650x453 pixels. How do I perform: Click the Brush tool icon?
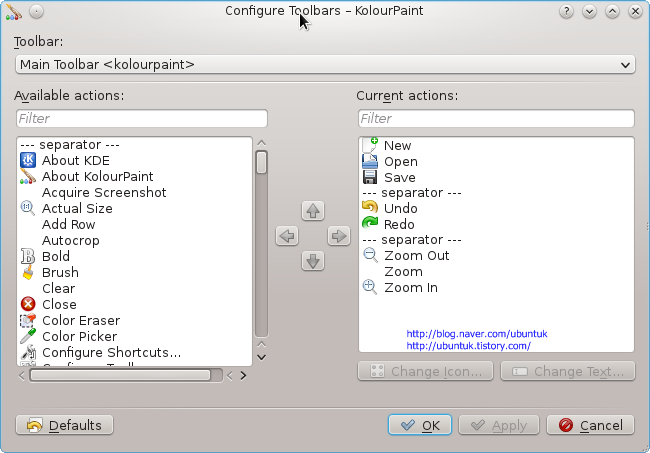click(28, 272)
